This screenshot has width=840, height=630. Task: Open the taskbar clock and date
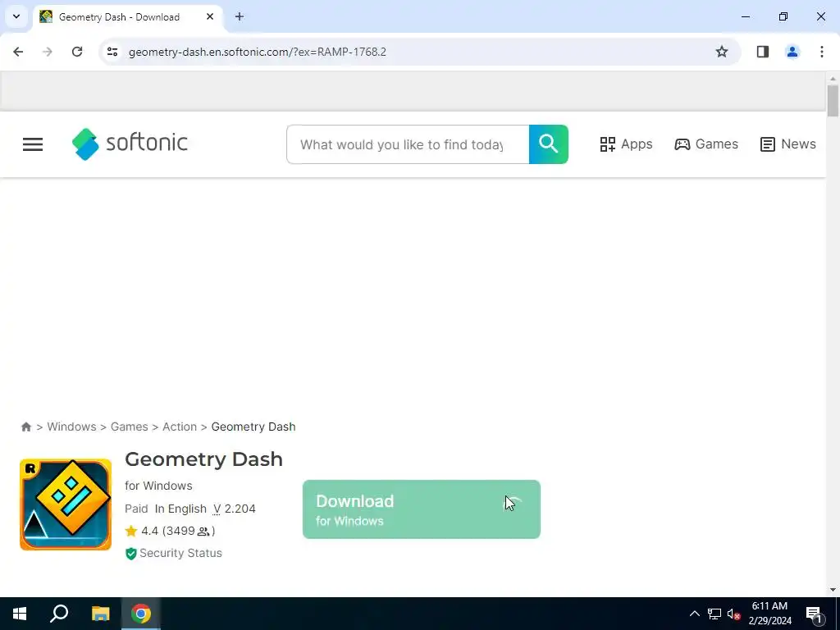click(769, 614)
